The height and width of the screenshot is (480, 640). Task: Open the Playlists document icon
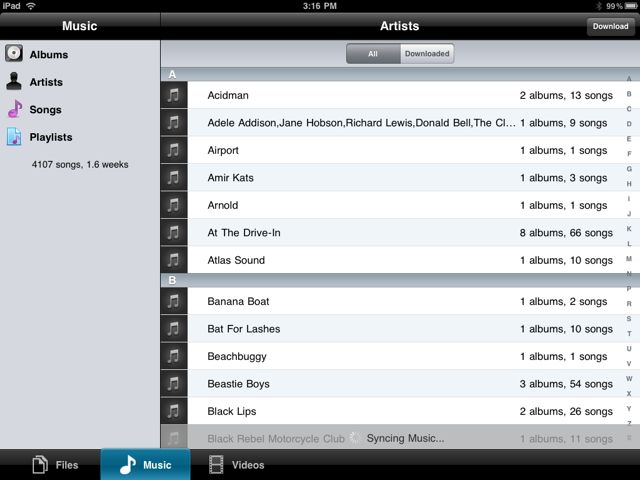tap(14, 137)
